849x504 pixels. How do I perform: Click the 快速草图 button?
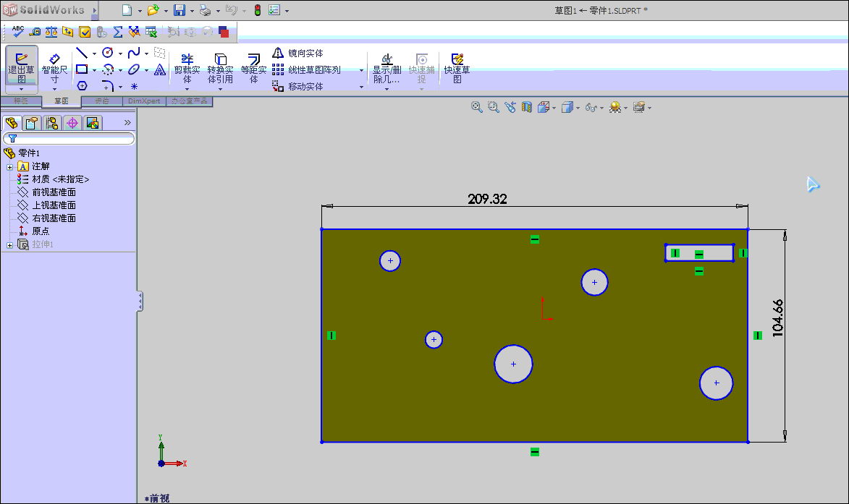tap(457, 68)
